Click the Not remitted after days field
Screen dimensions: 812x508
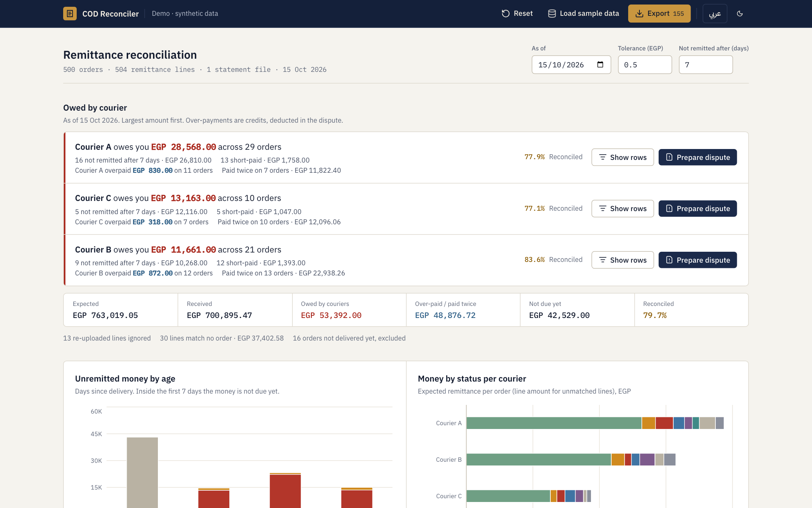(706, 65)
